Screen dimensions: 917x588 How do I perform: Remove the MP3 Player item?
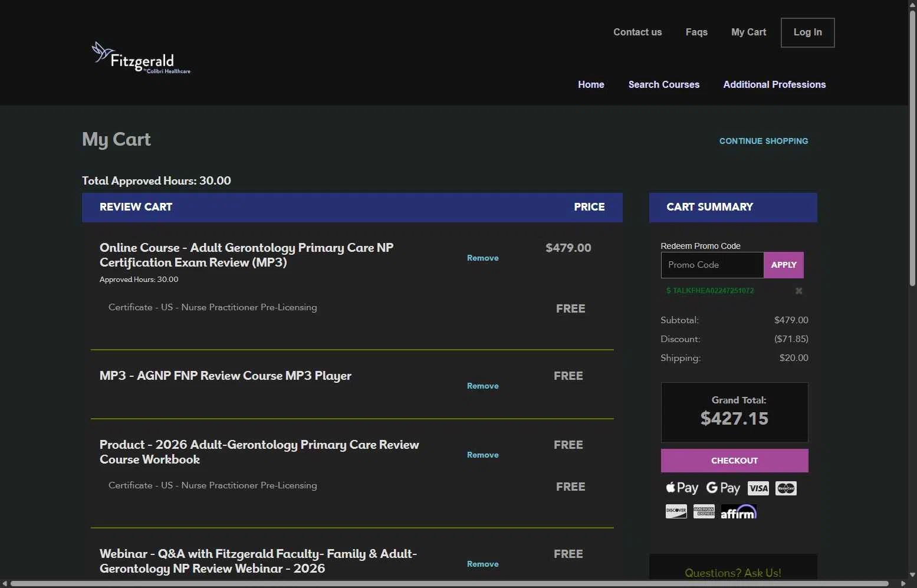coord(483,386)
